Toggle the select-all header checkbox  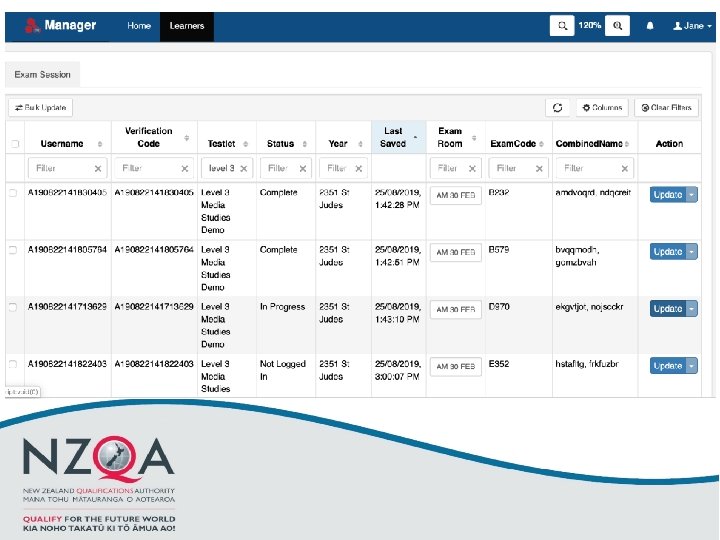pos(15,144)
